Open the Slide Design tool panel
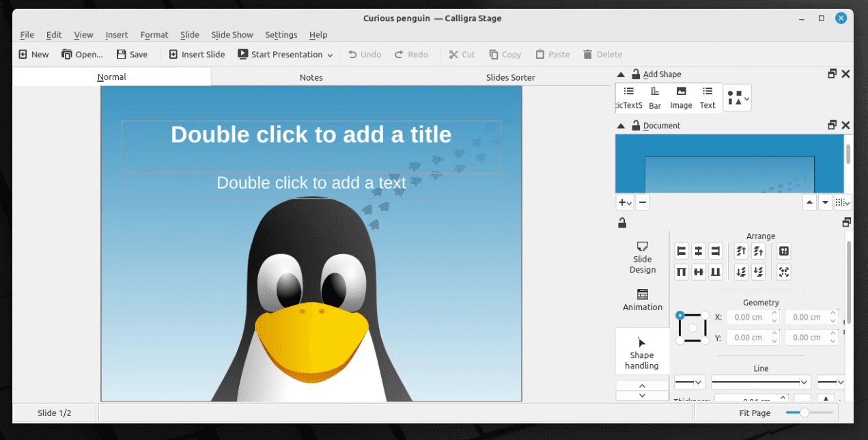This screenshot has width=868, height=440. [642, 258]
